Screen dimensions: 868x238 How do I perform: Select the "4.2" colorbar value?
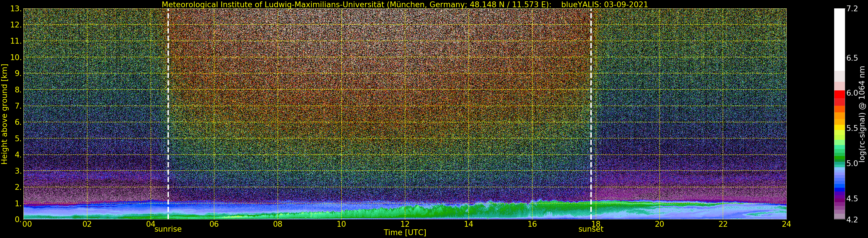click(x=852, y=220)
